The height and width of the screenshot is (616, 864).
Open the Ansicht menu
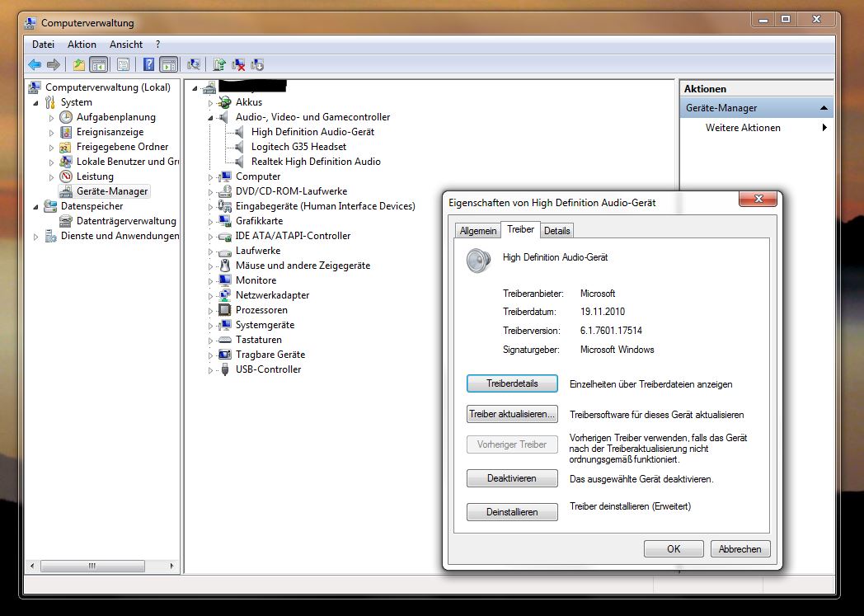click(x=125, y=45)
